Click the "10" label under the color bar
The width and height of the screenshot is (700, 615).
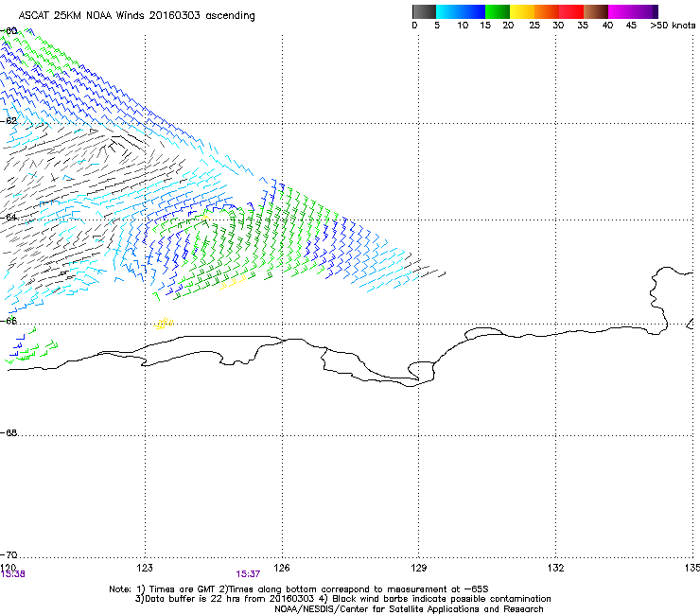(x=463, y=26)
